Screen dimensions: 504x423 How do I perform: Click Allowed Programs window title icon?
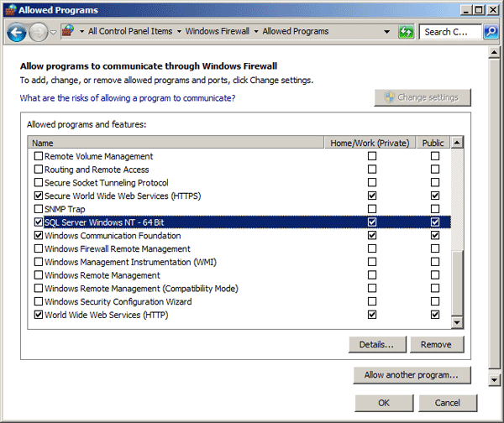[x=11, y=10]
